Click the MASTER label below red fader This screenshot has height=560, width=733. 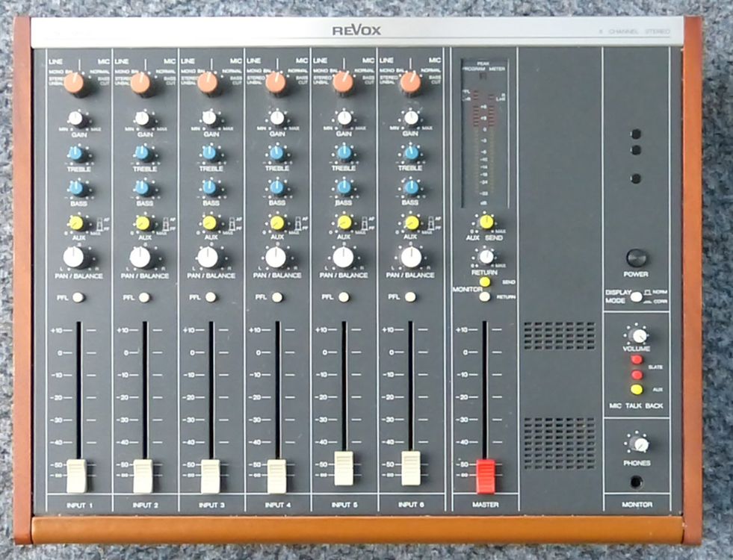pyautogui.click(x=485, y=505)
